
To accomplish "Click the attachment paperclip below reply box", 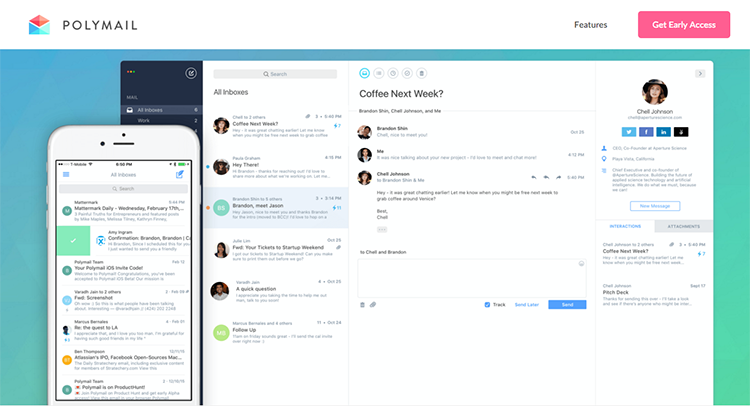I will click(x=373, y=304).
